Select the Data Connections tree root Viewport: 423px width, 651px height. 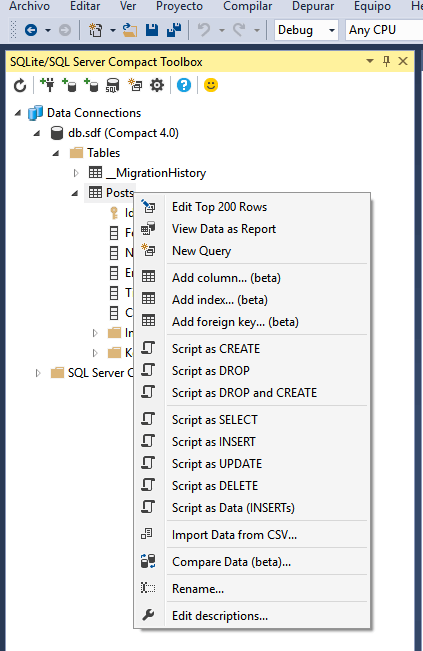pyautogui.click(x=94, y=113)
